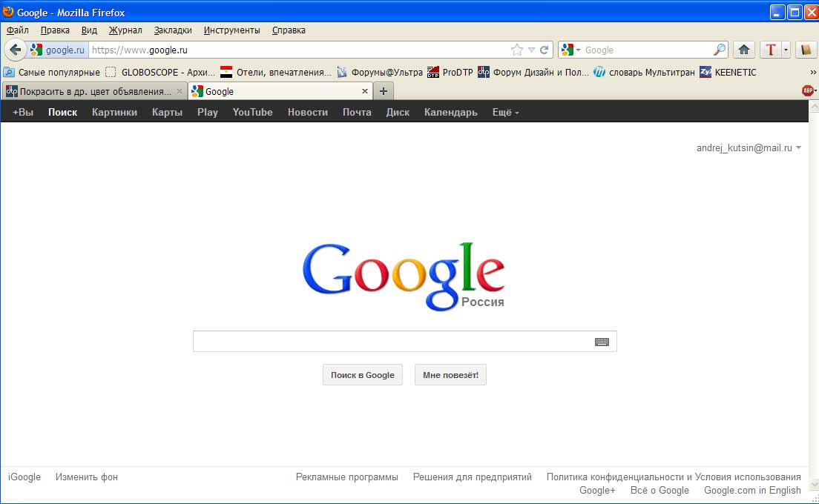
Task: Open the Форум Дизайн и Пол... bookmark
Action: (534, 73)
